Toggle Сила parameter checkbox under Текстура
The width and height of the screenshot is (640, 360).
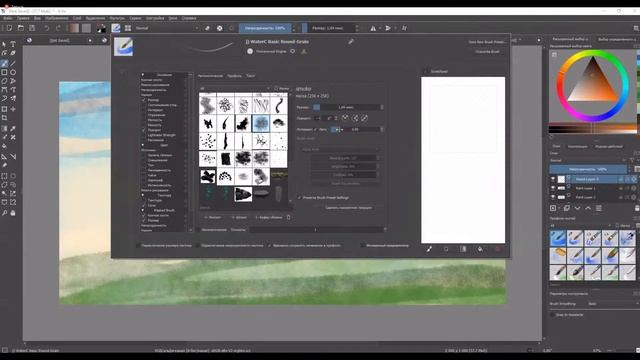click(144, 205)
